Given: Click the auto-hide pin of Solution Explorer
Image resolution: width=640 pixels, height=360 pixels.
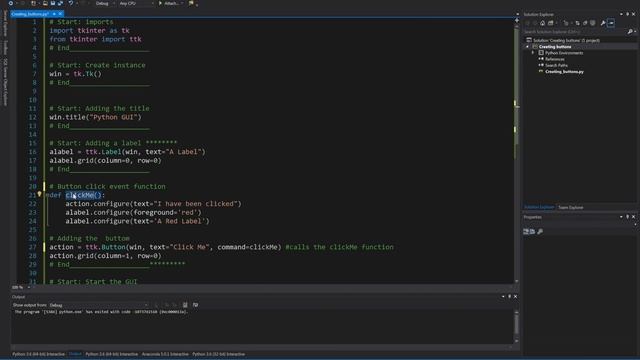Looking at the screenshot, I should [x=627, y=14].
